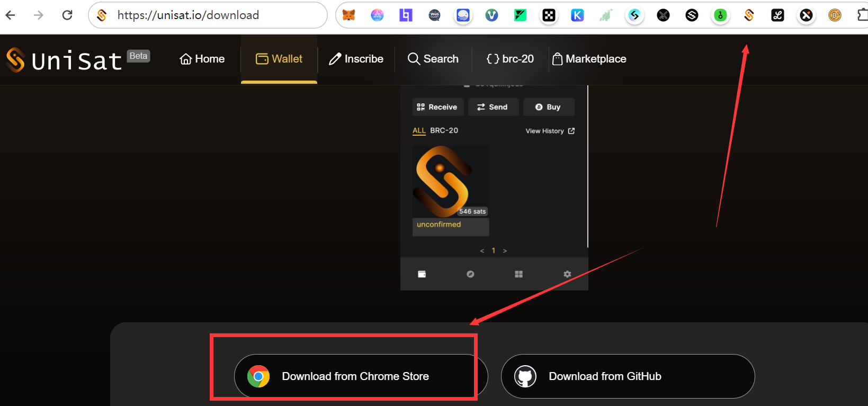Click the unconfirmed inscription thumbnail
Screen dimensions: 868x406
coord(451,182)
